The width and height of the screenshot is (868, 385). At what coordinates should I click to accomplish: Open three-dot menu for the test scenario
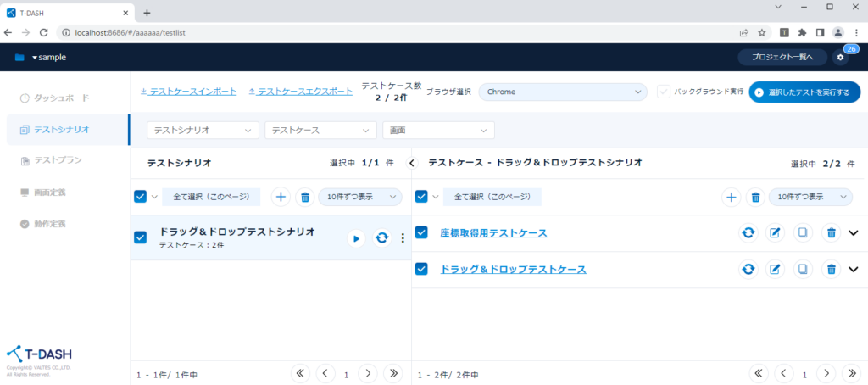tap(403, 238)
